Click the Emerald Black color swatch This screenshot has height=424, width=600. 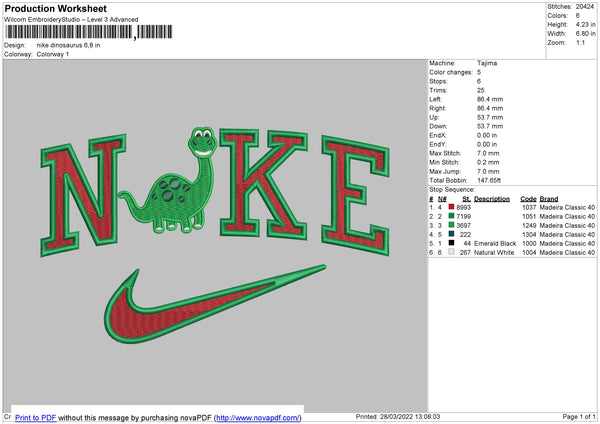pyautogui.click(x=452, y=243)
